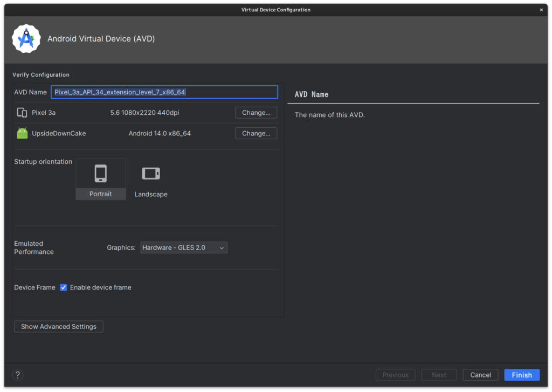Viewport: 552px width, 392px height.
Task: Click the green Android UpsideDownCake icon
Action: pos(22,134)
